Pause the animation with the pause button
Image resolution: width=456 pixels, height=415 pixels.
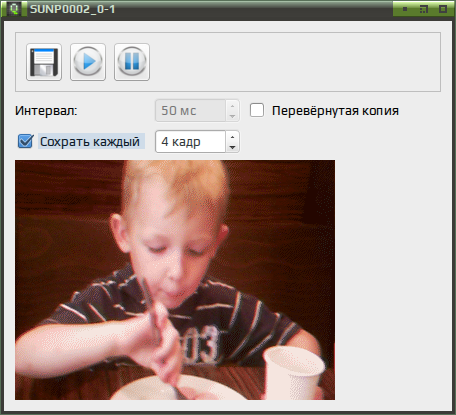click(x=132, y=62)
